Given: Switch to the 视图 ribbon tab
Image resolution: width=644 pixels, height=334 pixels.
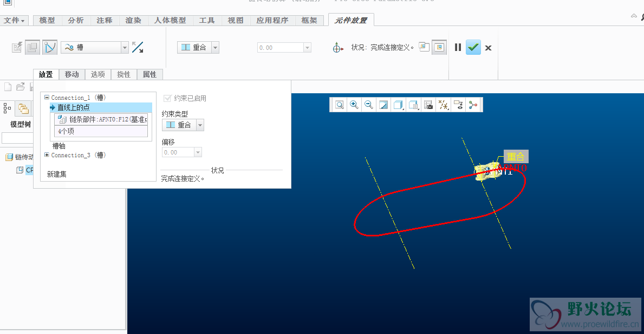Looking at the screenshot, I should (x=236, y=20).
